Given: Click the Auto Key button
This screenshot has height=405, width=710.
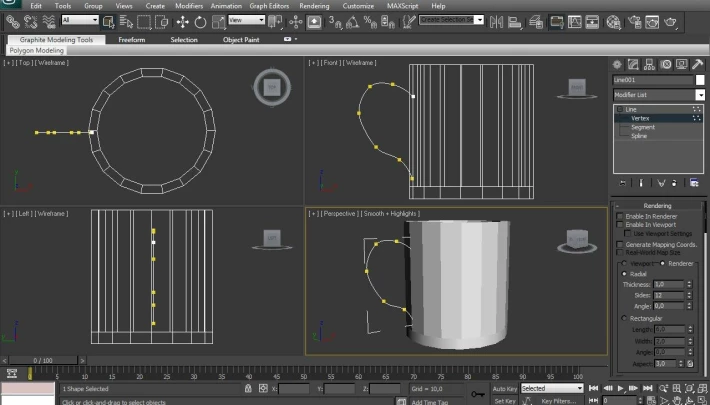Looking at the screenshot, I should click(504, 389).
